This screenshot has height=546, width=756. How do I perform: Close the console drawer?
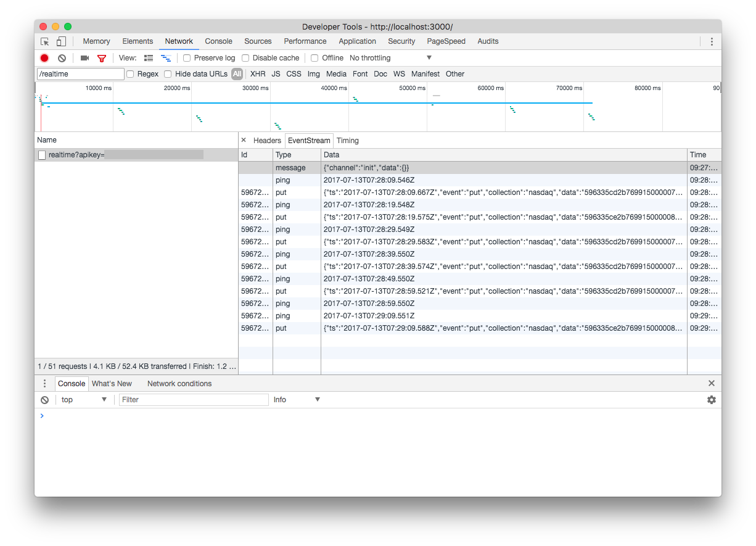(x=712, y=383)
